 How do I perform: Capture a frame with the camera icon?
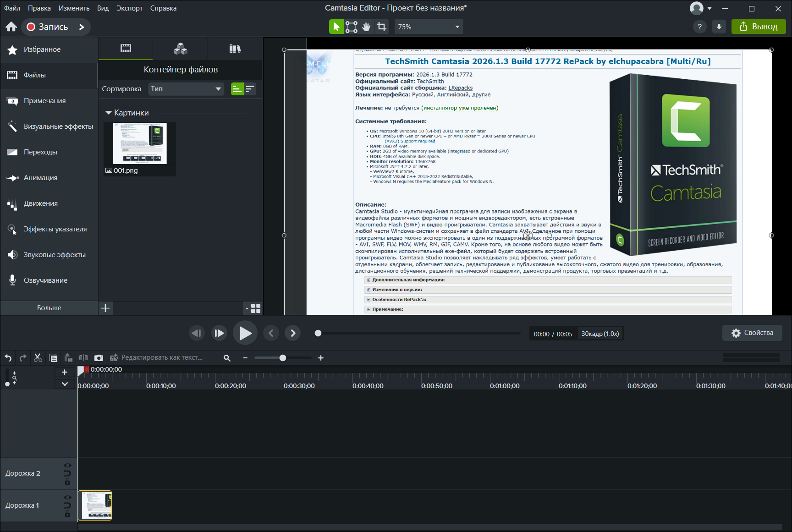tap(99, 358)
